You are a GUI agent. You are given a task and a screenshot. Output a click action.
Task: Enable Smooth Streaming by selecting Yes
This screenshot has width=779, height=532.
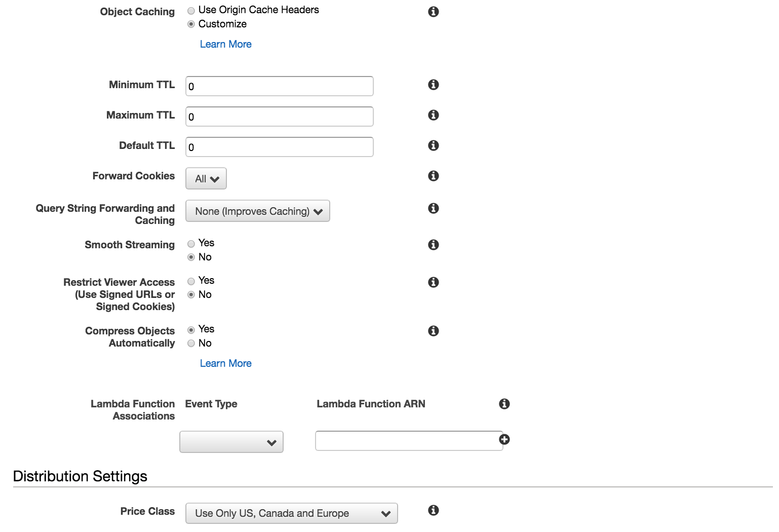(191, 244)
